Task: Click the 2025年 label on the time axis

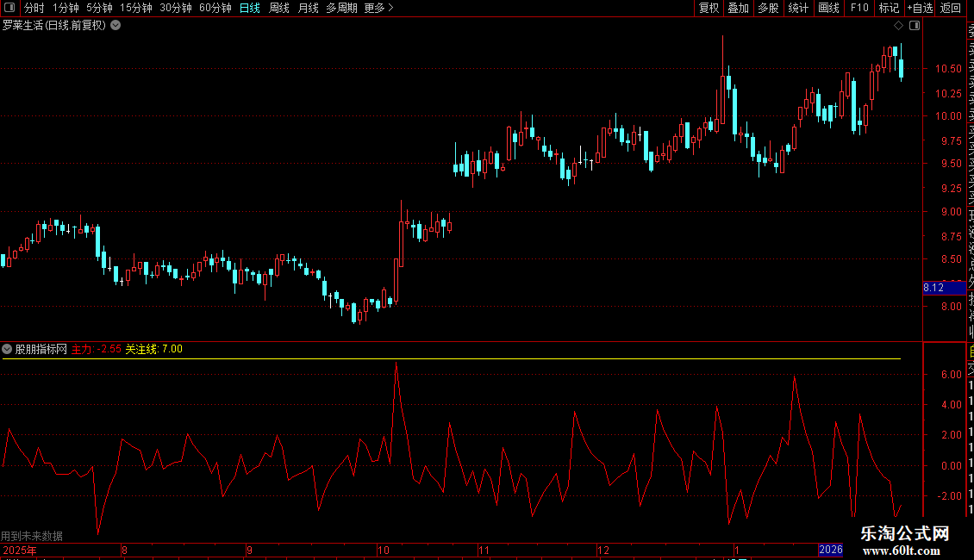Action: pyautogui.click(x=20, y=550)
